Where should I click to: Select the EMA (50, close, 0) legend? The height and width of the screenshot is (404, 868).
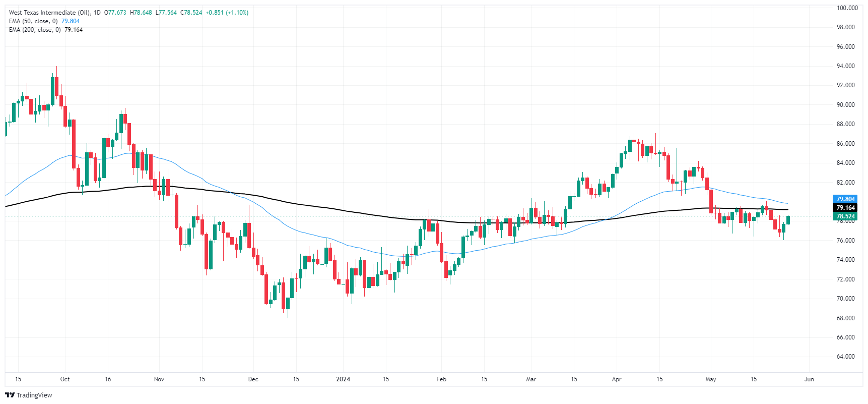point(33,21)
